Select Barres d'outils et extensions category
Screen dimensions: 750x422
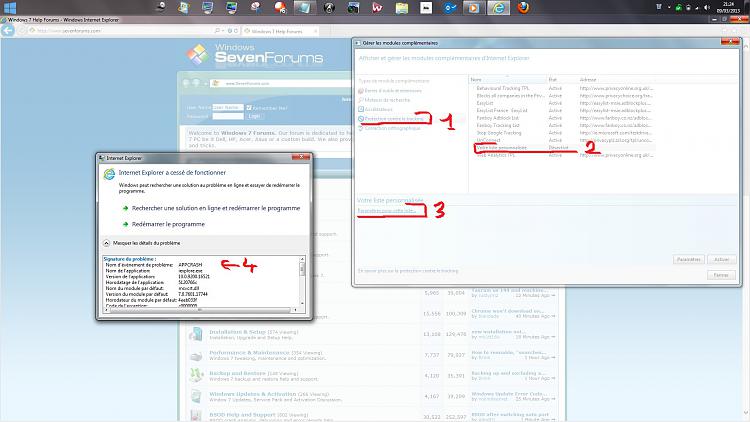tap(393, 90)
